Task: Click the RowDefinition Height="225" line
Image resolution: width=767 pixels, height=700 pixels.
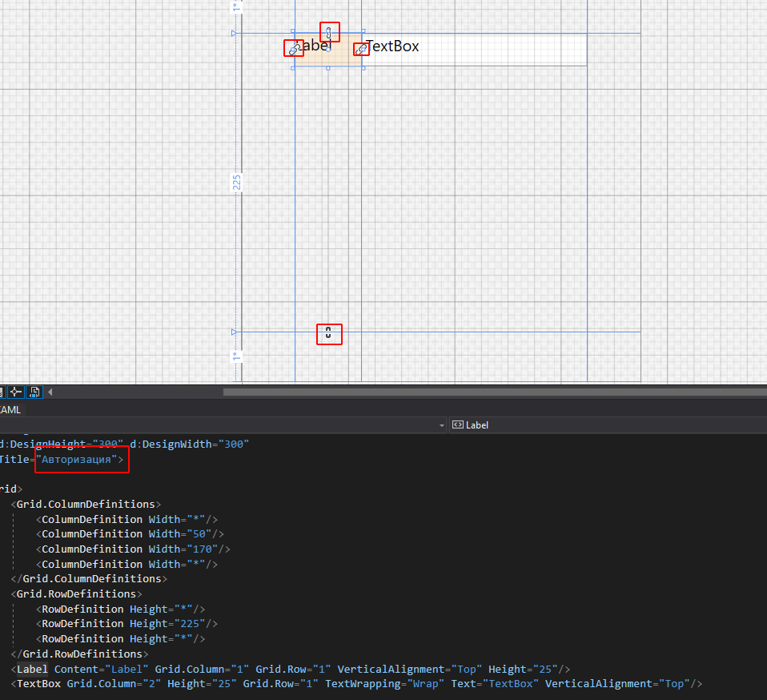Action: click(126, 624)
